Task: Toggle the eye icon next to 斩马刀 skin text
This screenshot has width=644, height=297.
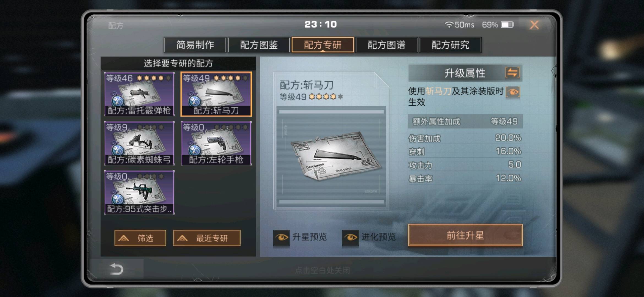Action: click(513, 92)
